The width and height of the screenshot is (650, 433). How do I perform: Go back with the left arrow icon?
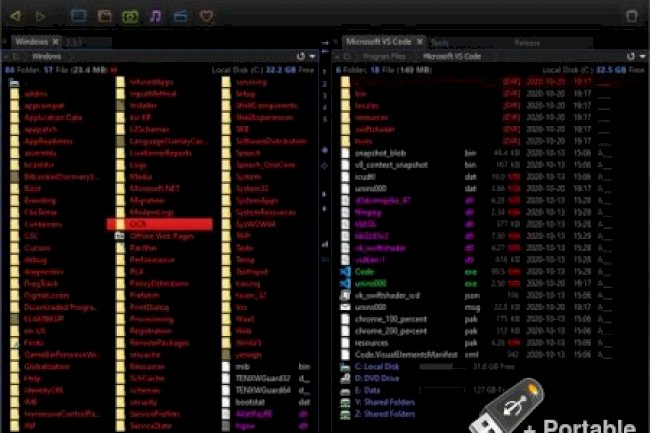(x=16, y=16)
